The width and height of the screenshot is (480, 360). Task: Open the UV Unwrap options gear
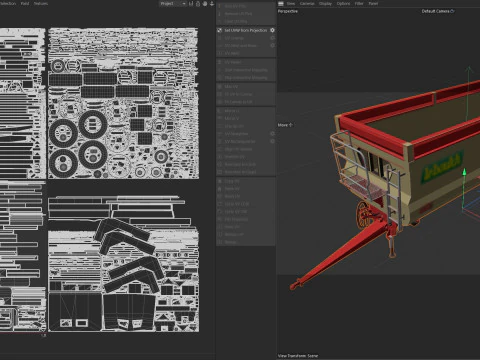point(272,38)
